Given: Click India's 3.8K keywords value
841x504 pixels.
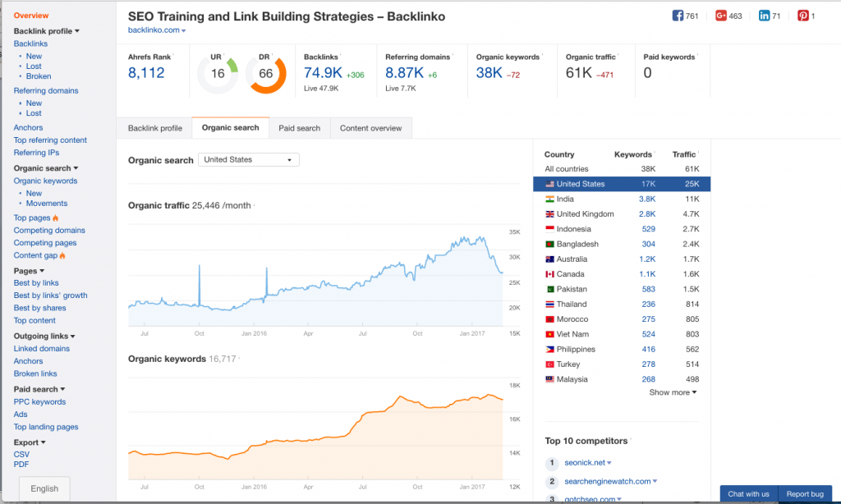Looking at the screenshot, I should [647, 199].
